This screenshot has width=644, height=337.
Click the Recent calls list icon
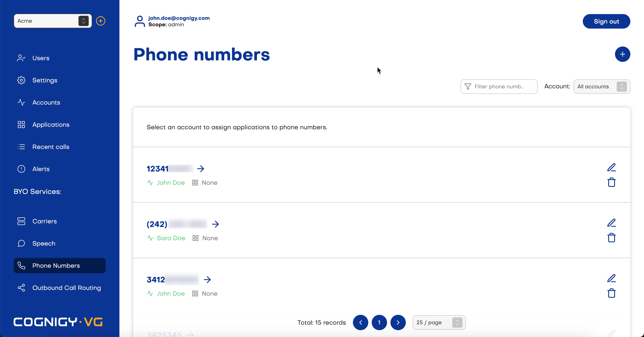pos(21,147)
